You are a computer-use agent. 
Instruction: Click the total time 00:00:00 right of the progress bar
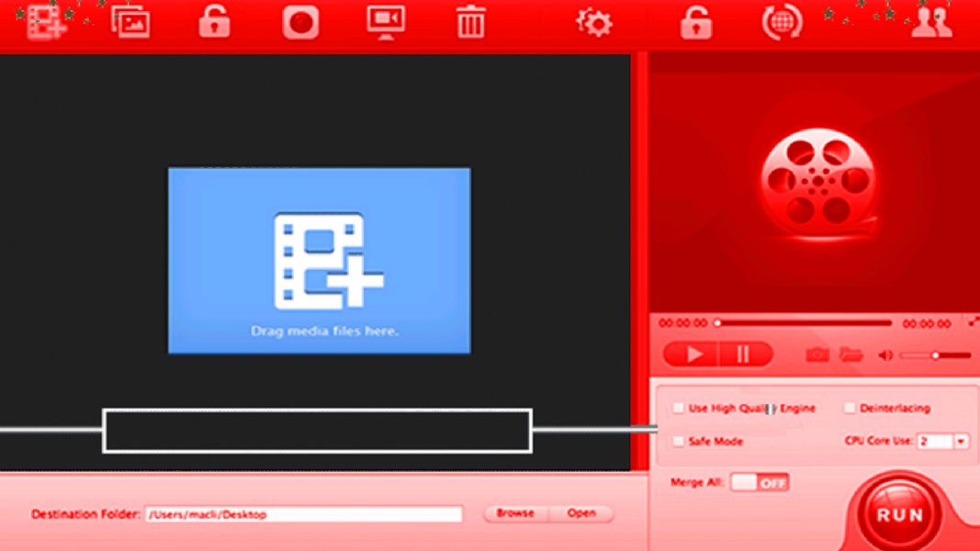pyautogui.click(x=927, y=323)
